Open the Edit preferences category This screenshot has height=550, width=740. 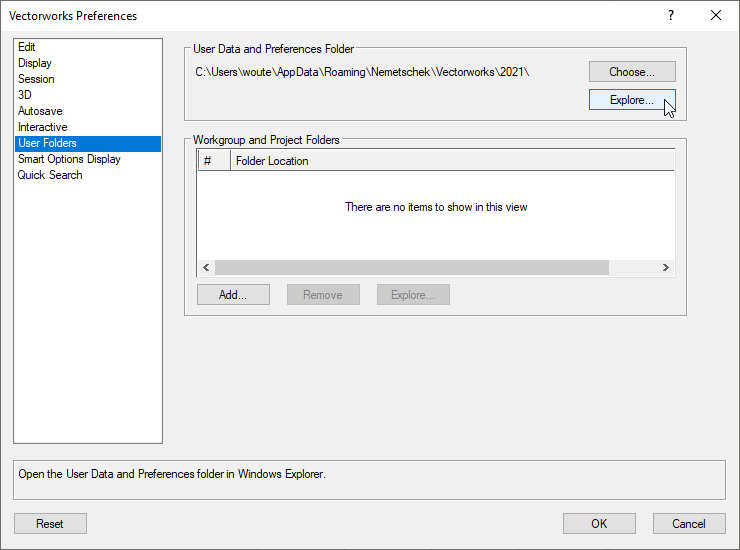(88, 47)
